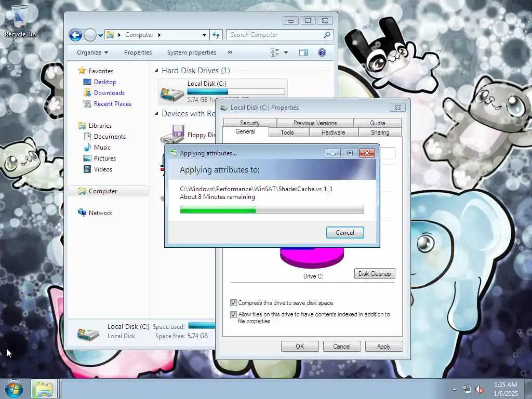
Task: Click the folder icon in the address bar
Action: (110, 35)
